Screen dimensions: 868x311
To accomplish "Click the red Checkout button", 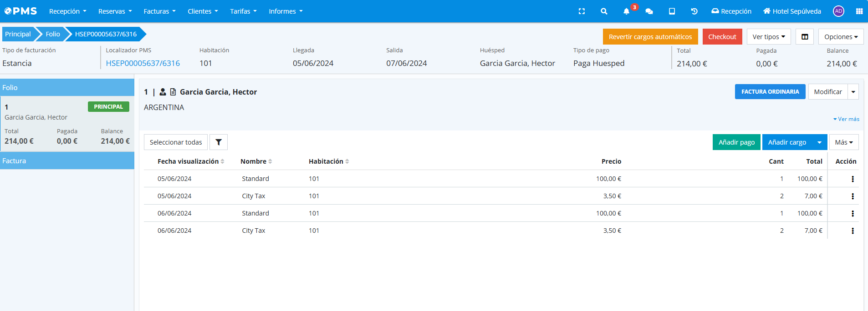I will pos(722,37).
